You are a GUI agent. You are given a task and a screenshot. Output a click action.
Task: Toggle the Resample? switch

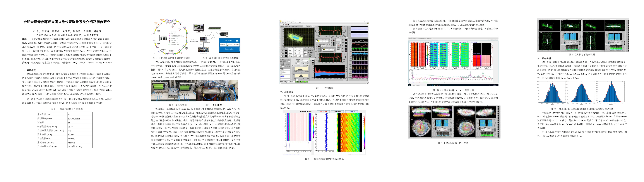coord(298,61)
